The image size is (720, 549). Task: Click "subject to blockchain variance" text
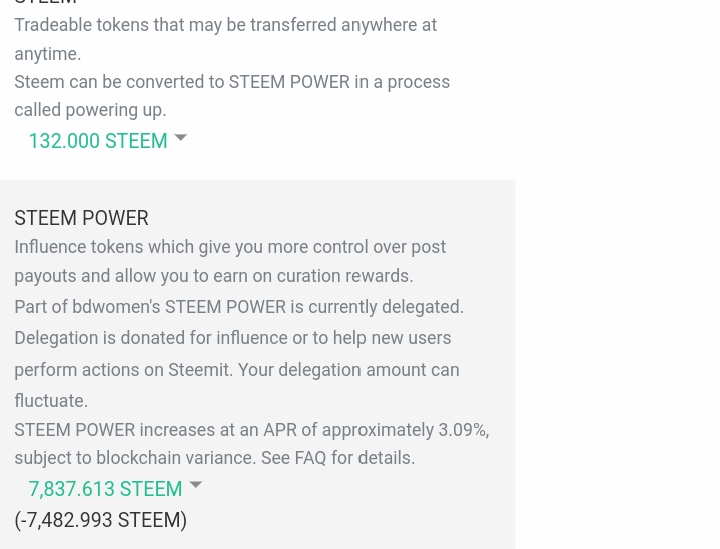(134, 458)
